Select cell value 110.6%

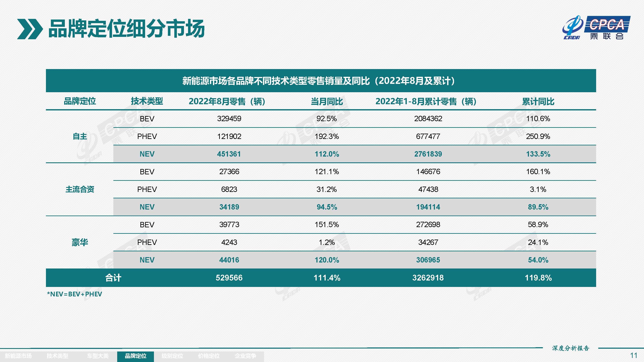538,118
